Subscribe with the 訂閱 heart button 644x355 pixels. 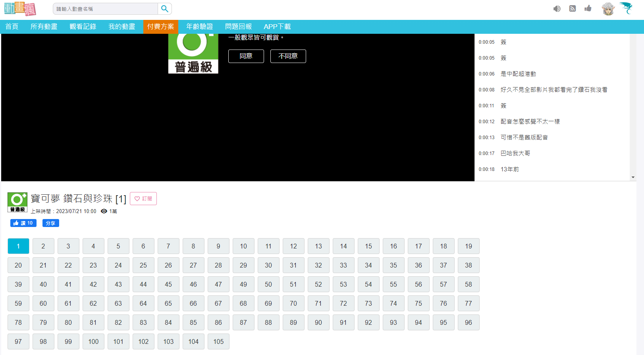(143, 199)
